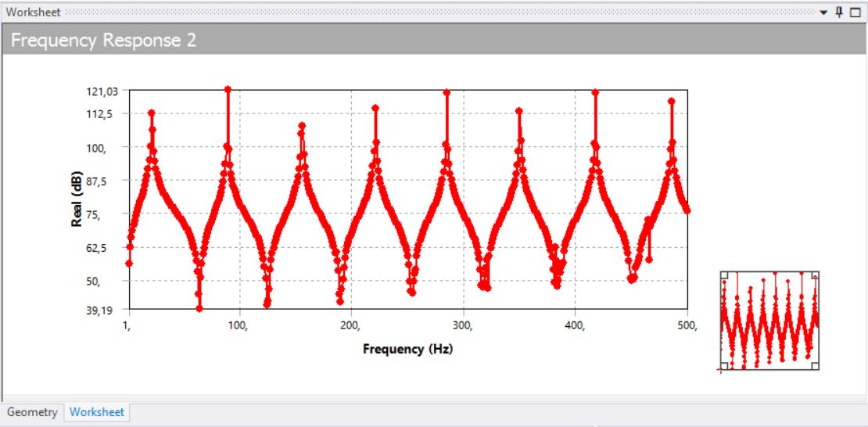868x427 pixels.
Task: Click the Real (dB) axis label
Action: (77, 199)
